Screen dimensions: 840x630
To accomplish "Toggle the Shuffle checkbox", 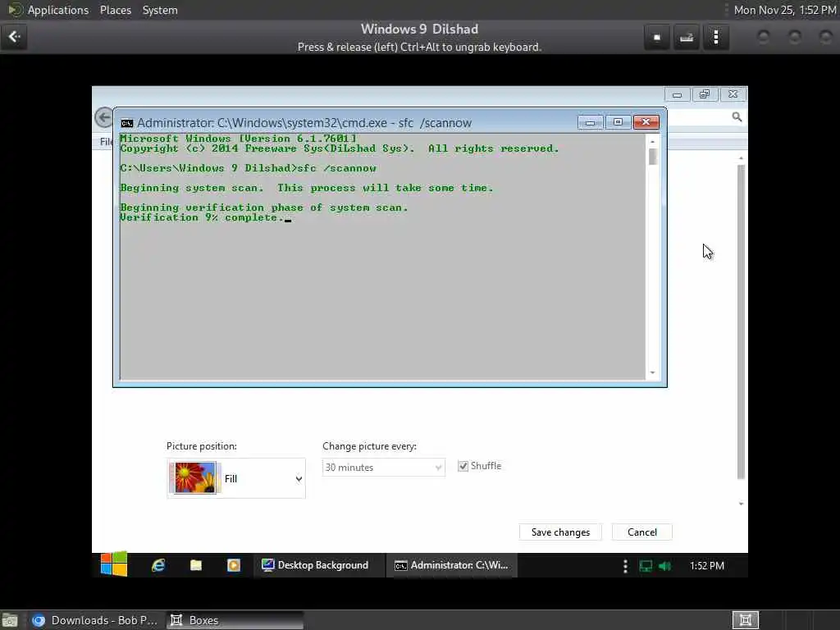I will (463, 466).
